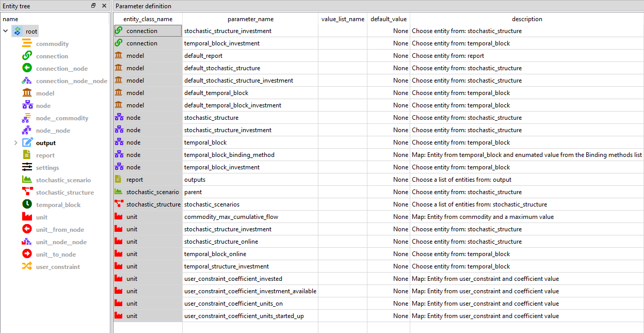Sort by parameter_name column header
Screen dimensions: 644x333
pyautogui.click(x=250, y=19)
